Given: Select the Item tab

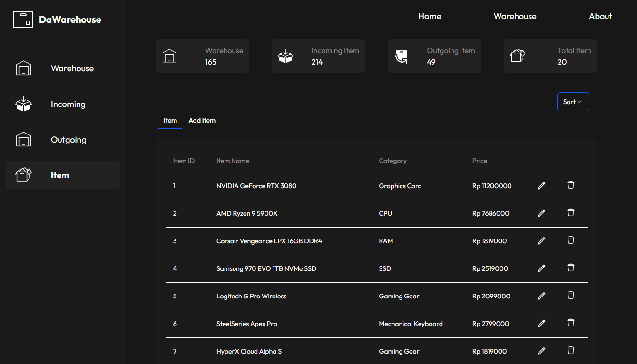Looking at the screenshot, I should pyautogui.click(x=170, y=121).
